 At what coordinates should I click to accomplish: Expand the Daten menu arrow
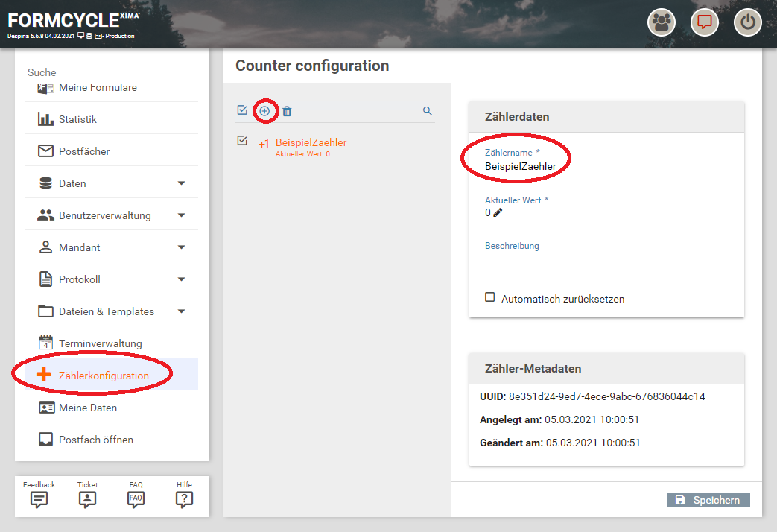181,183
